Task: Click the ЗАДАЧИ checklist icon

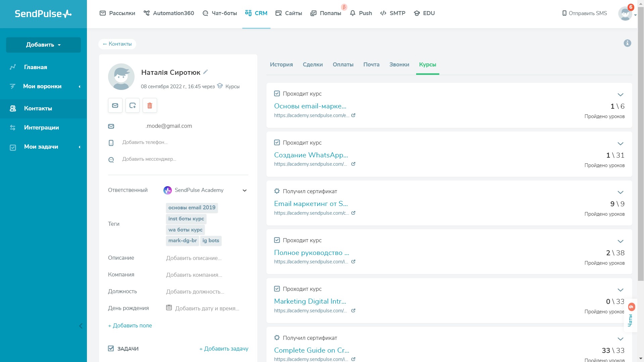Action: (111, 348)
